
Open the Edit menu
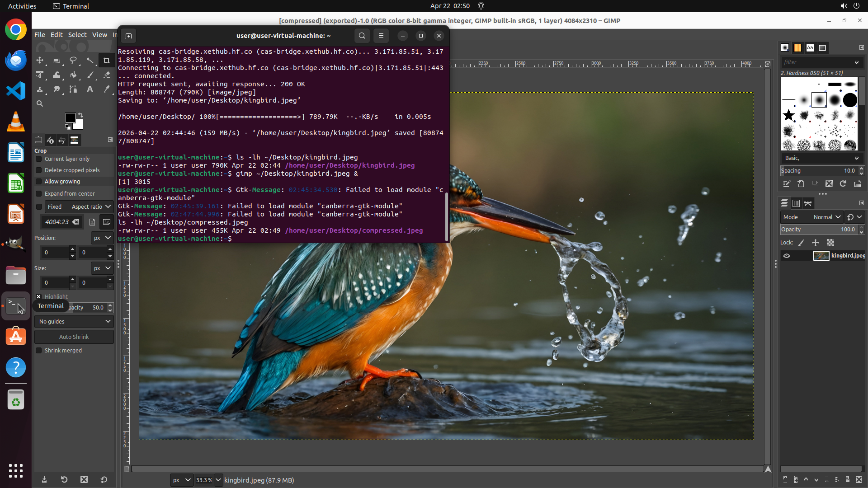[x=57, y=35]
